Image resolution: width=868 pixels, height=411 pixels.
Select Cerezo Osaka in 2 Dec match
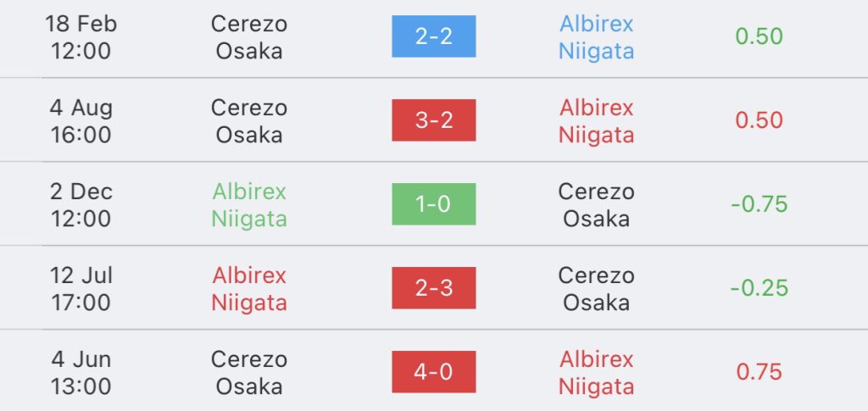point(596,205)
